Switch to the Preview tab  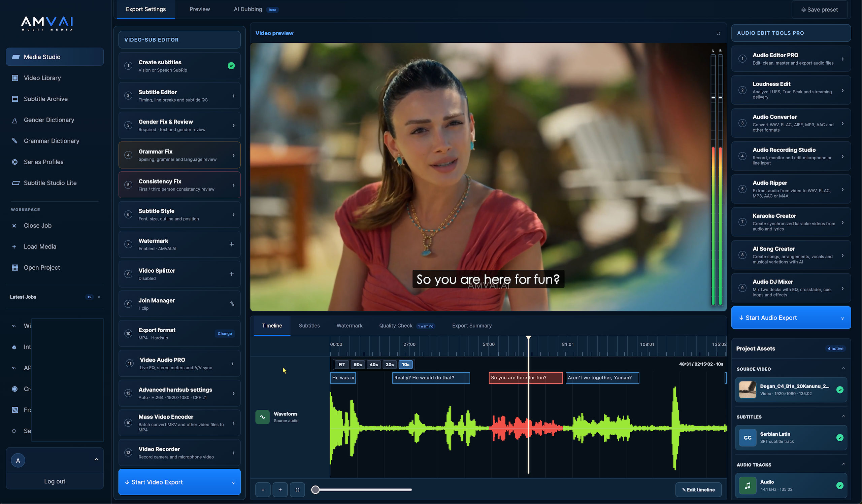click(200, 9)
